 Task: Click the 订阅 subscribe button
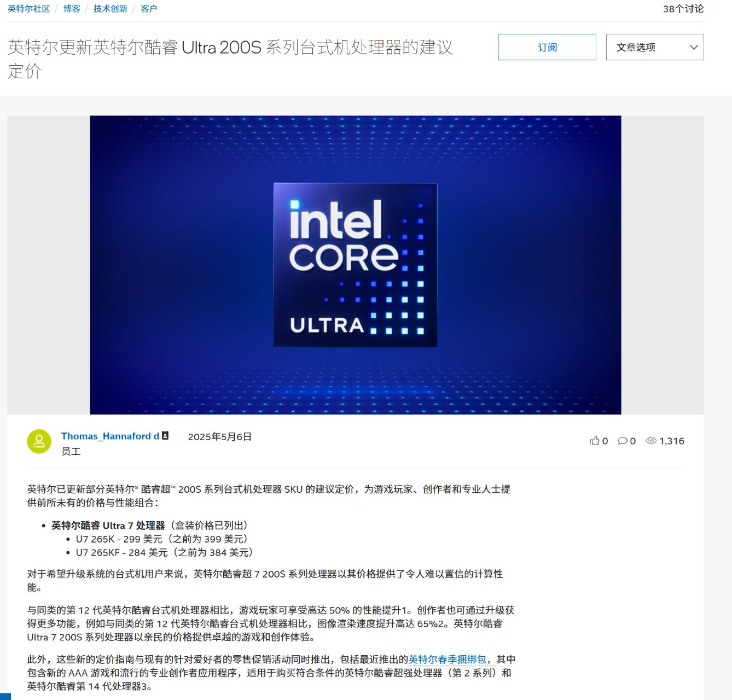pos(547,47)
